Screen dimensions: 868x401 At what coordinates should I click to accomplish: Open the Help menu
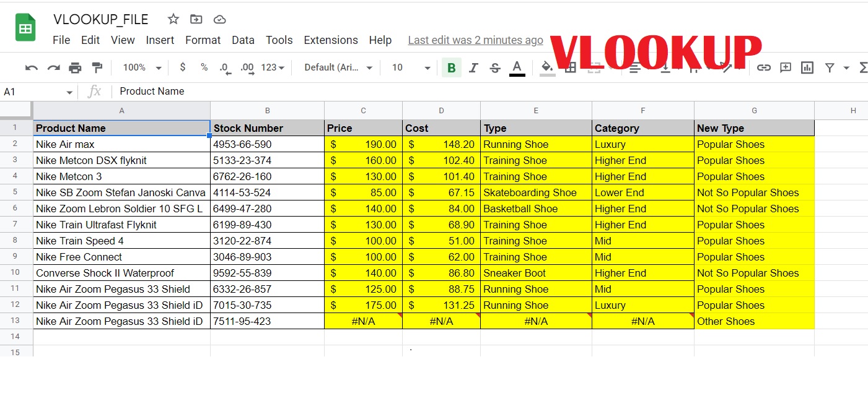pyautogui.click(x=380, y=40)
